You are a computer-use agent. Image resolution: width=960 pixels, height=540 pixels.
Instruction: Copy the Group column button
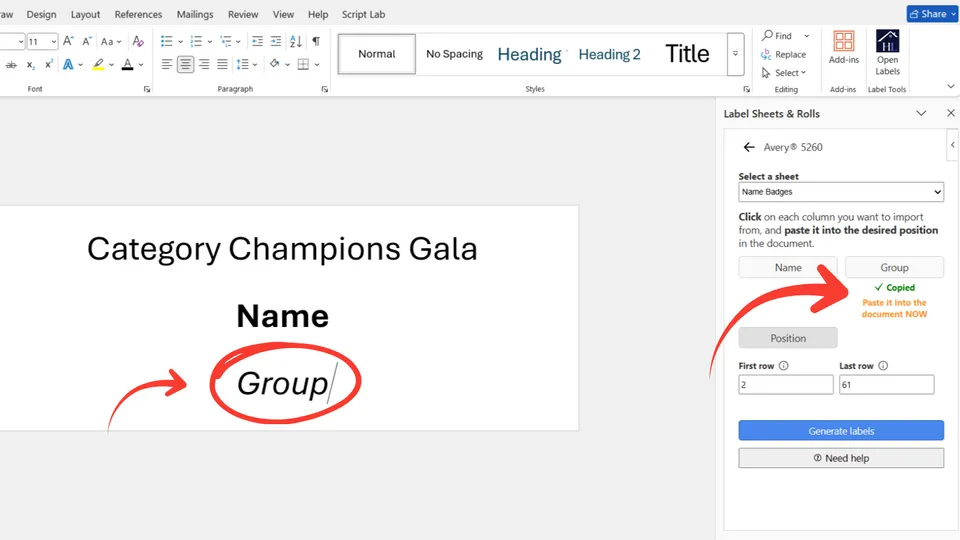(894, 268)
